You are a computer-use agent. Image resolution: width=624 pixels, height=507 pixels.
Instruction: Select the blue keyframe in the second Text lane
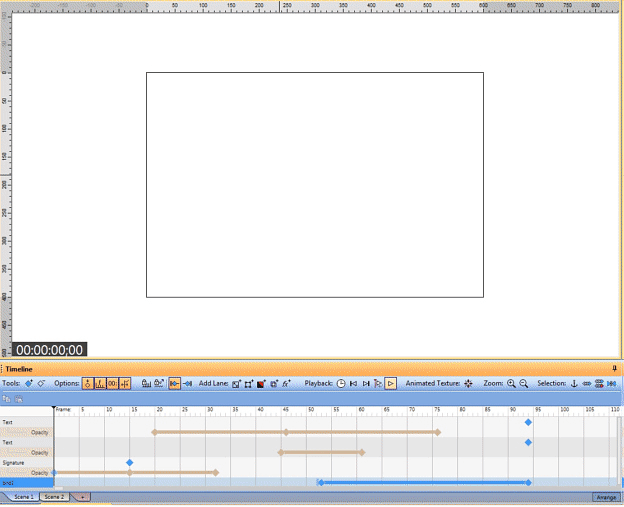(528, 442)
